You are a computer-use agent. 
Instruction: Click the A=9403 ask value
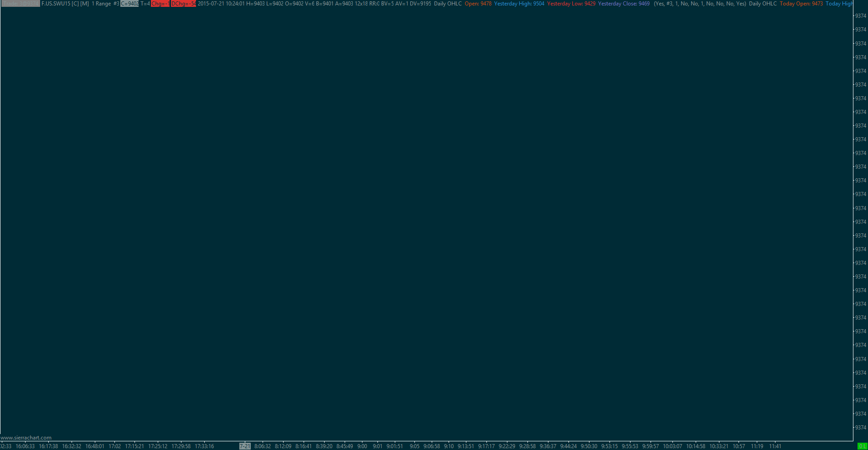point(344,4)
